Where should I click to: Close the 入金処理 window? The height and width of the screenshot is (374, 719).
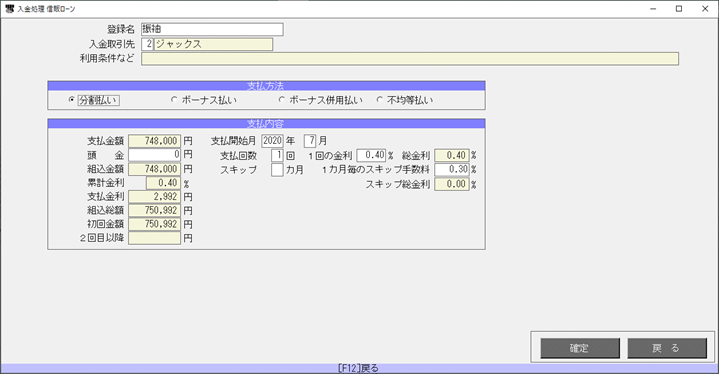coord(705,9)
